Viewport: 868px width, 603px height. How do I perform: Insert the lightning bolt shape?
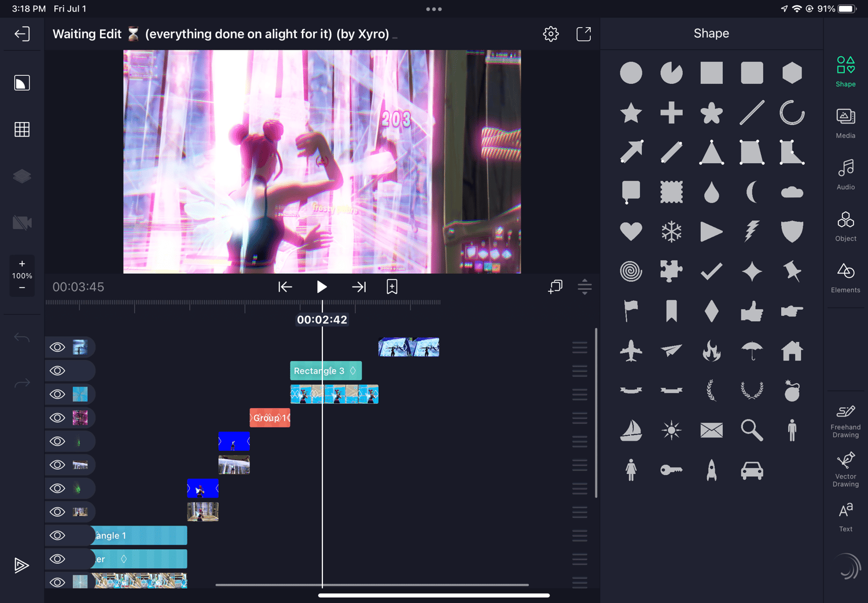click(752, 231)
